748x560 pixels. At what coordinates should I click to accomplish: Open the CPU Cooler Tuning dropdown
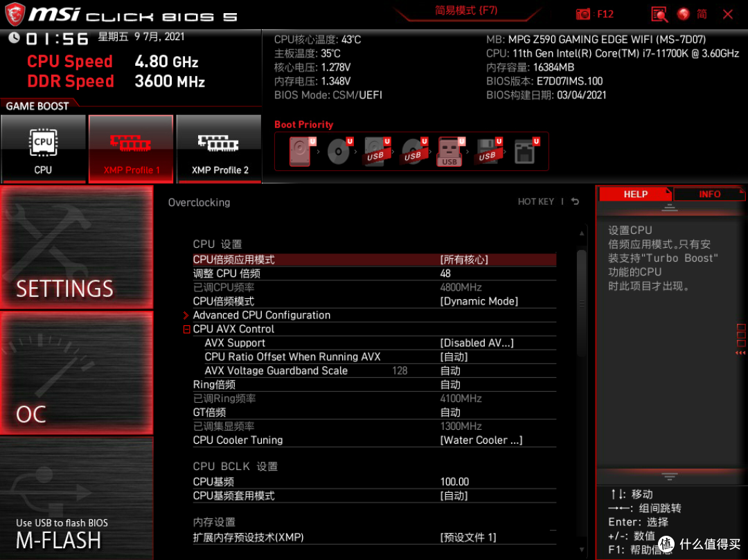click(x=481, y=440)
